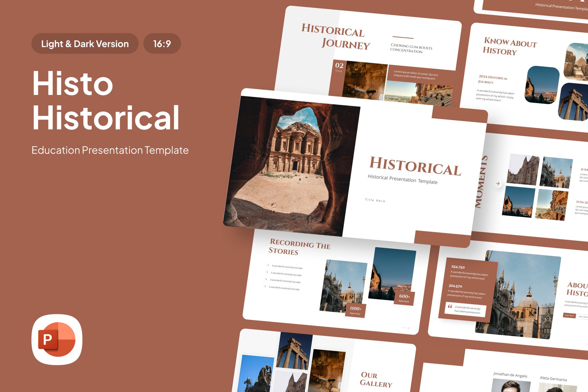The width and height of the screenshot is (588, 392).
Task: Select the "Light & Dark Version" badge
Action: (85, 44)
